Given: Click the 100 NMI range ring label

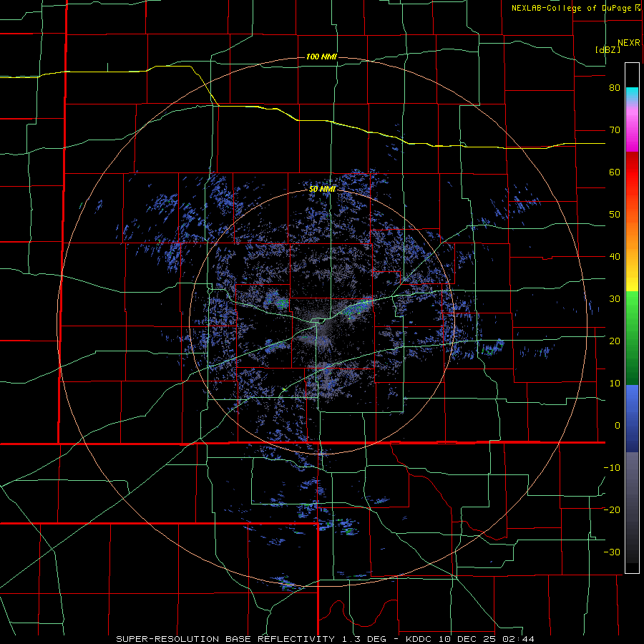Looking at the screenshot, I should (x=321, y=57).
